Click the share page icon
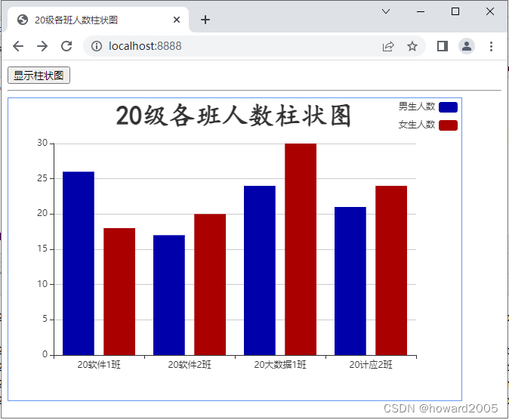Viewport: 509px width, 420px height. [388, 46]
